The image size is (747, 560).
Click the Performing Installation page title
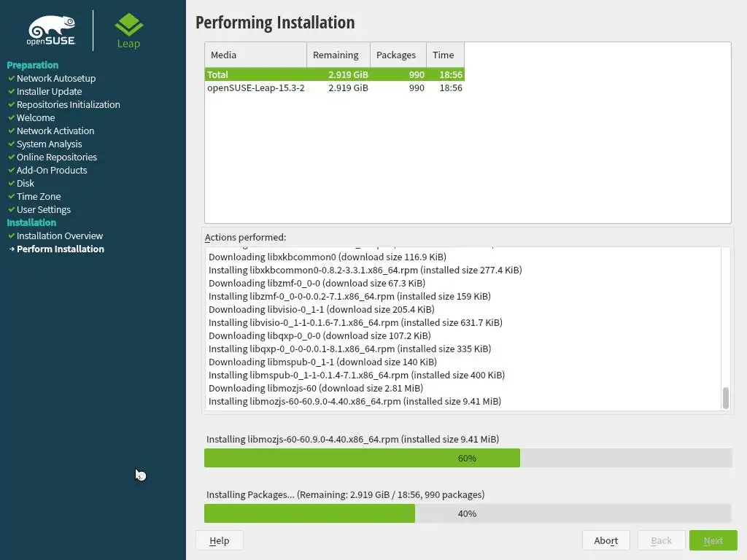(x=275, y=23)
